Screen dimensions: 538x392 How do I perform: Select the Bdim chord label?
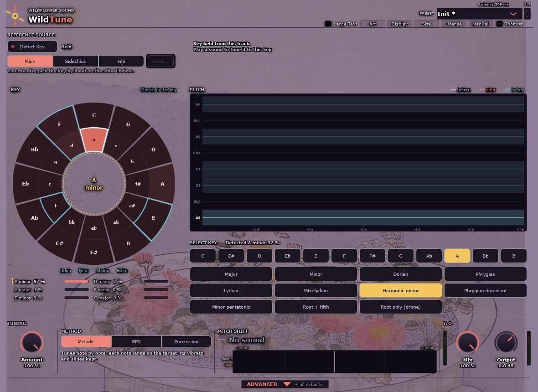tap(122, 271)
